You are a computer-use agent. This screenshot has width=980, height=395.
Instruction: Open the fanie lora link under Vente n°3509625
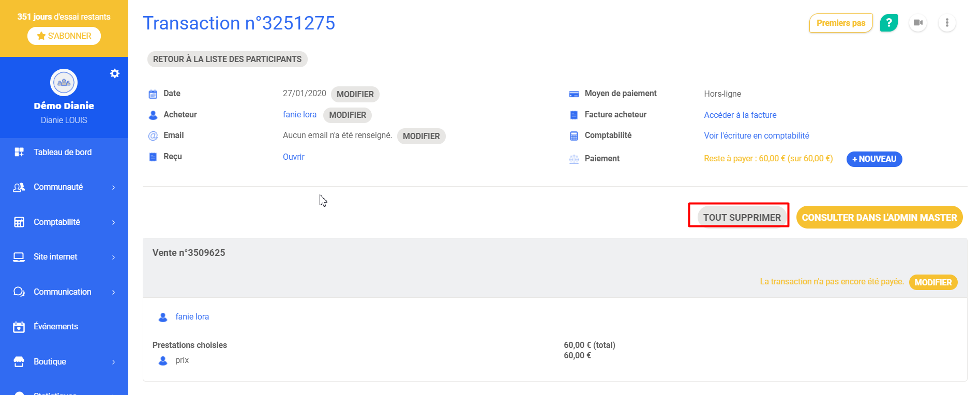pyautogui.click(x=192, y=316)
